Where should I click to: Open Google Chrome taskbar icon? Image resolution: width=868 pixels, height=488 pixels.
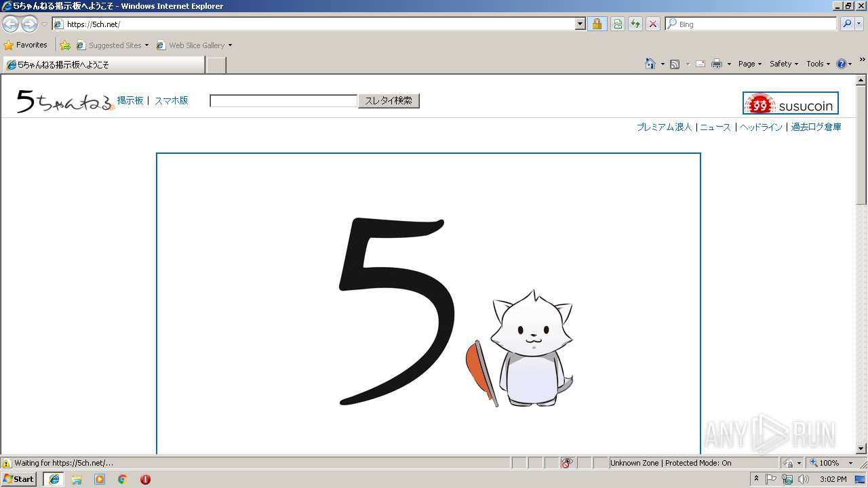(x=123, y=479)
